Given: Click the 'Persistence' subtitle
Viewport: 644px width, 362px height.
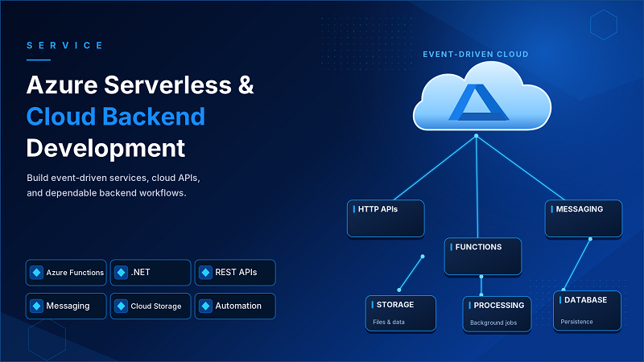Looking at the screenshot, I should pos(576,322).
